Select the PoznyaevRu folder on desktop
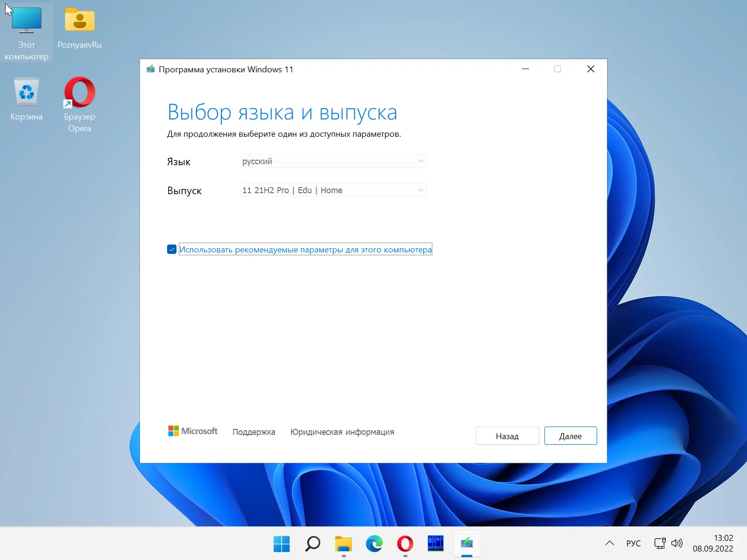Screen dimensions: 747x560 [79, 28]
